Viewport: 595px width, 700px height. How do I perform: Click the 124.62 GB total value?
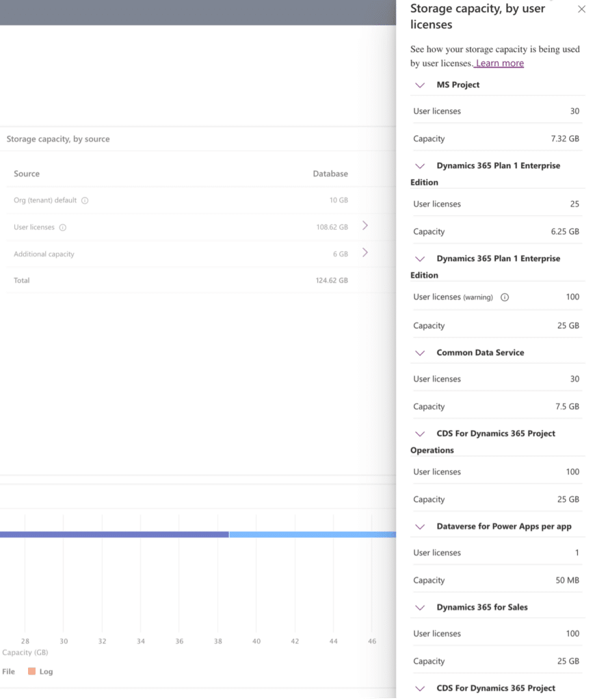coord(332,280)
